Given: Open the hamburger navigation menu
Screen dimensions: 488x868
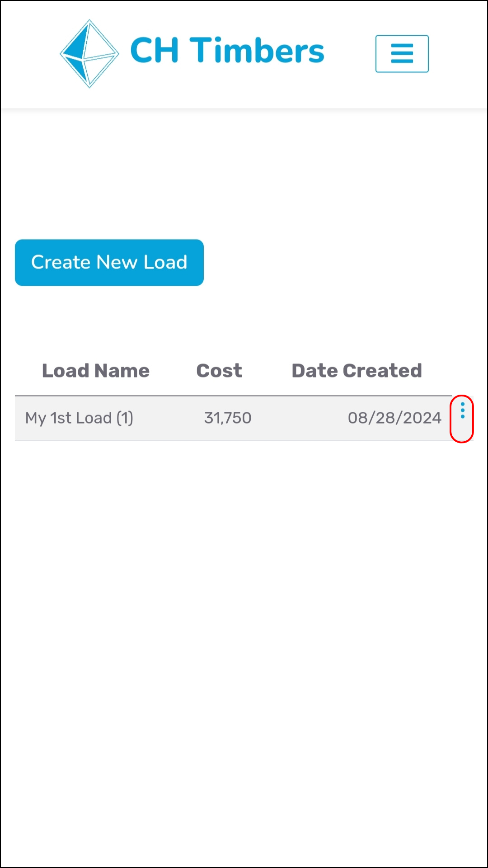Looking at the screenshot, I should coord(402,54).
